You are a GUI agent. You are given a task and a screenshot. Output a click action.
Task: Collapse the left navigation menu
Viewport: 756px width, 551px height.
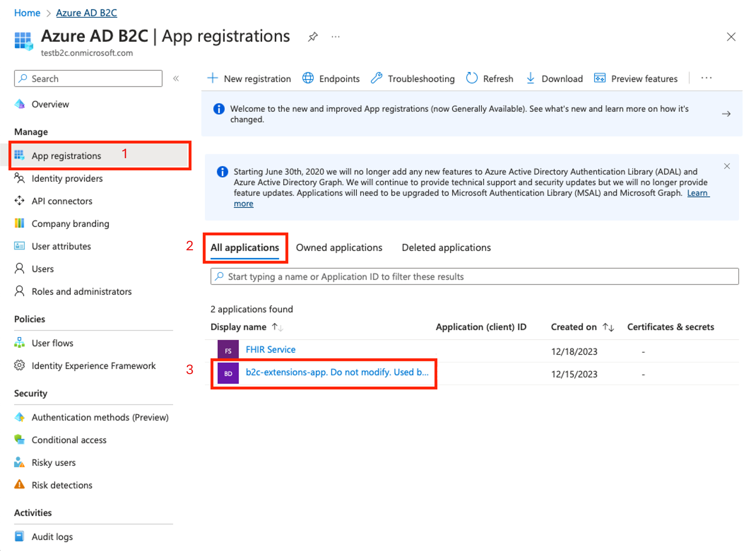coord(176,79)
